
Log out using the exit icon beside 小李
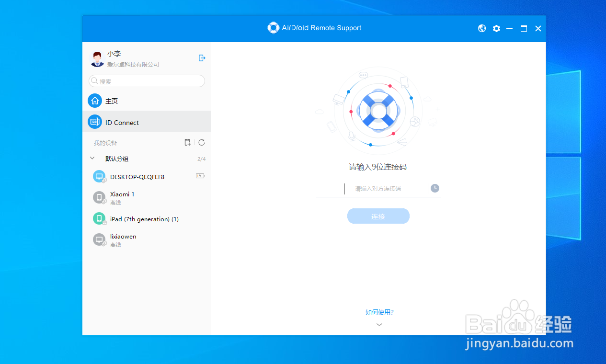pos(202,58)
